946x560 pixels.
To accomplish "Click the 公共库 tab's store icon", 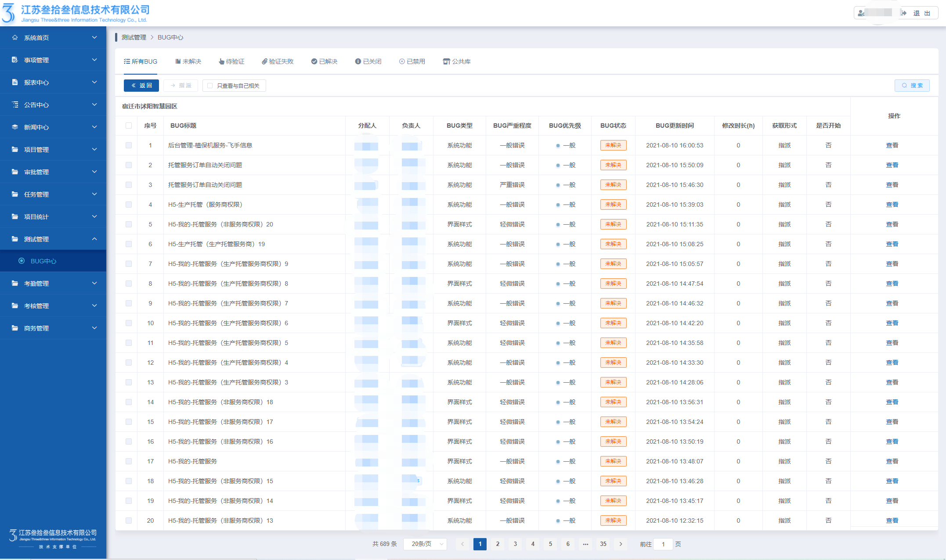I will point(446,61).
